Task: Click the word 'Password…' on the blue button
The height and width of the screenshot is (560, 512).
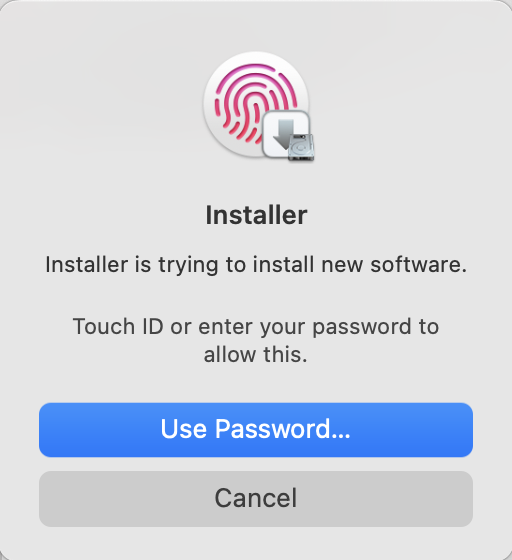Action: pyautogui.click(x=282, y=429)
